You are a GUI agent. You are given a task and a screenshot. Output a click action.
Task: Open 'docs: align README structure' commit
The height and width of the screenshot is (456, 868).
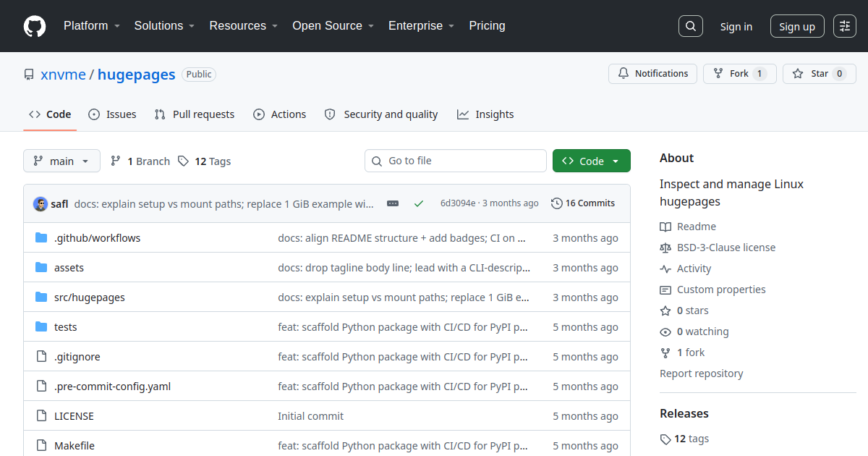[401, 238]
